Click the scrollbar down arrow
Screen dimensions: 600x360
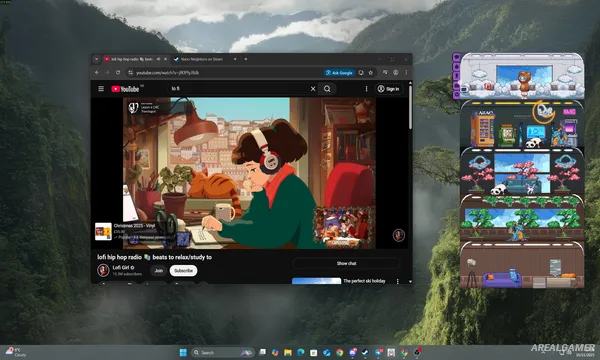[x=410, y=282]
